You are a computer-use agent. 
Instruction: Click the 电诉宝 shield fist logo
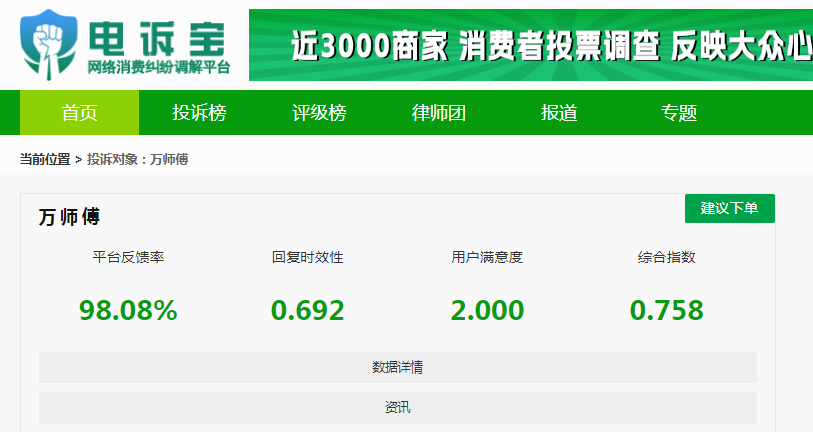(x=49, y=45)
